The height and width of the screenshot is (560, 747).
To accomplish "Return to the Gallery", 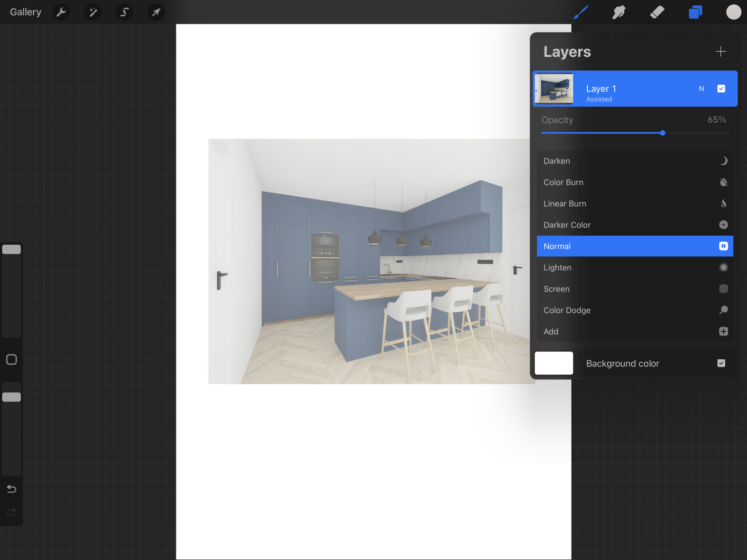I will click(25, 12).
